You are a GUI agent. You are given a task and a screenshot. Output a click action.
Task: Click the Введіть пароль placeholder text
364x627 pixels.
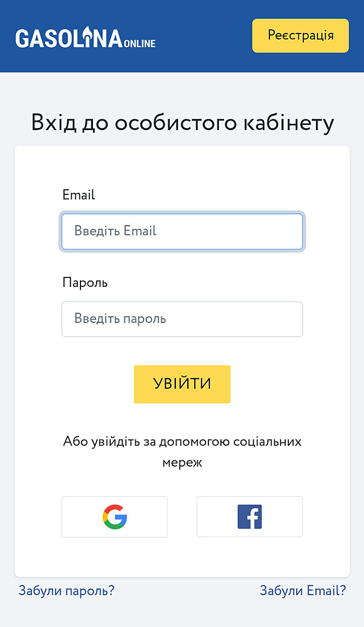[120, 319]
